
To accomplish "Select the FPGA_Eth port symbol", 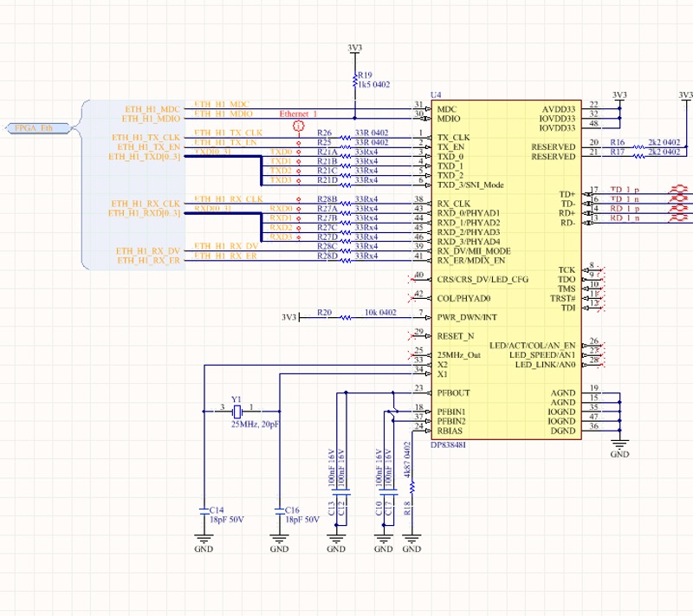I will 38,128.
